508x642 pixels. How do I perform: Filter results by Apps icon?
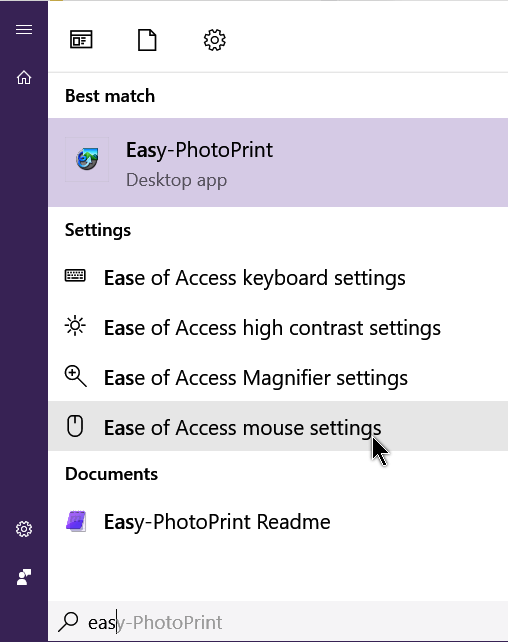[x=81, y=40]
